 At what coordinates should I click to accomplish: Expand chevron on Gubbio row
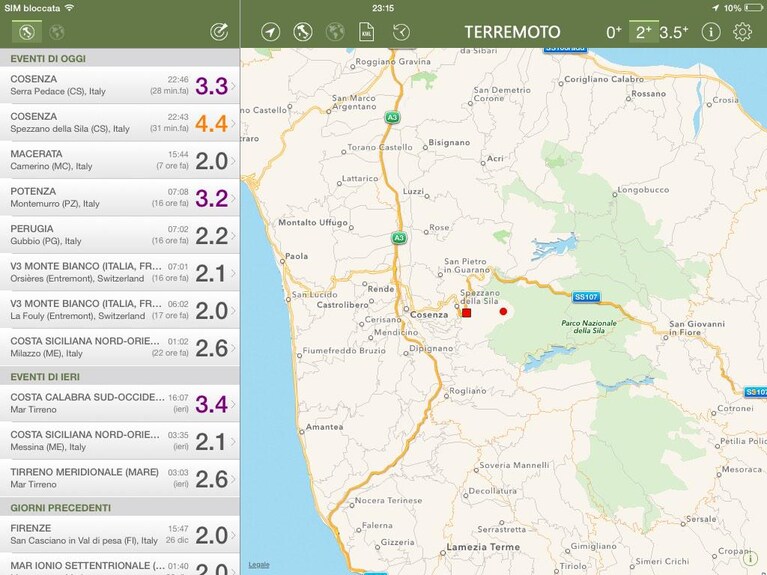[233, 235]
